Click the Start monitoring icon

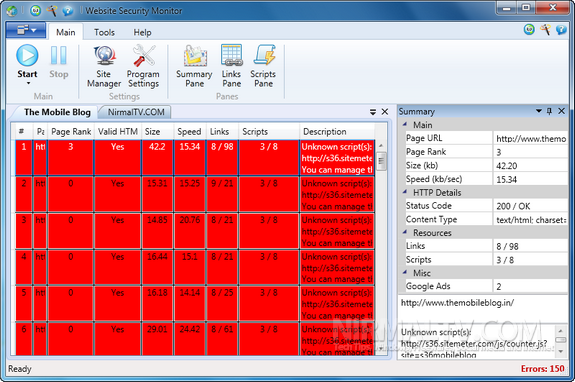point(27,55)
